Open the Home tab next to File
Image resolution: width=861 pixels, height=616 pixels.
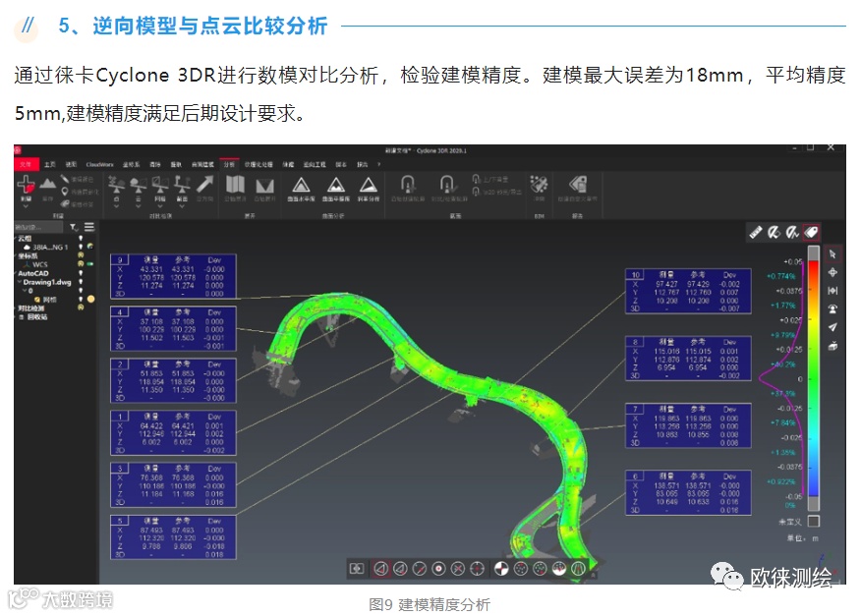pos(50,164)
